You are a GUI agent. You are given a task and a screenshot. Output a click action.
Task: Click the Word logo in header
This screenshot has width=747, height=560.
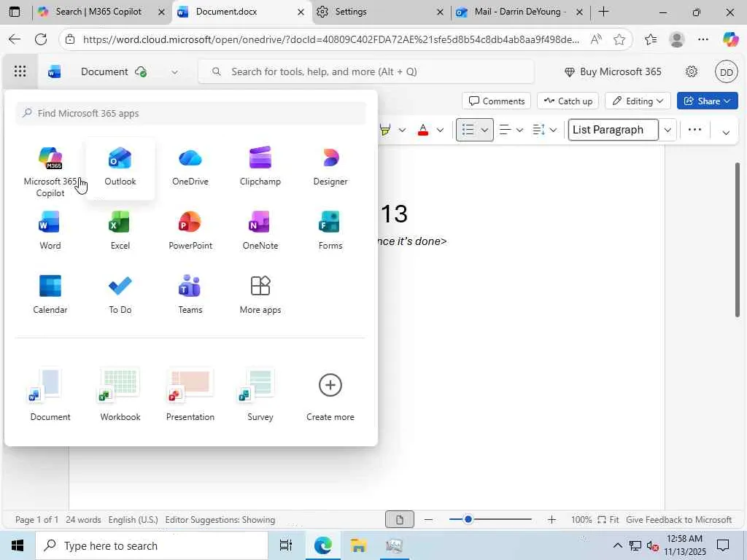pyautogui.click(x=54, y=71)
